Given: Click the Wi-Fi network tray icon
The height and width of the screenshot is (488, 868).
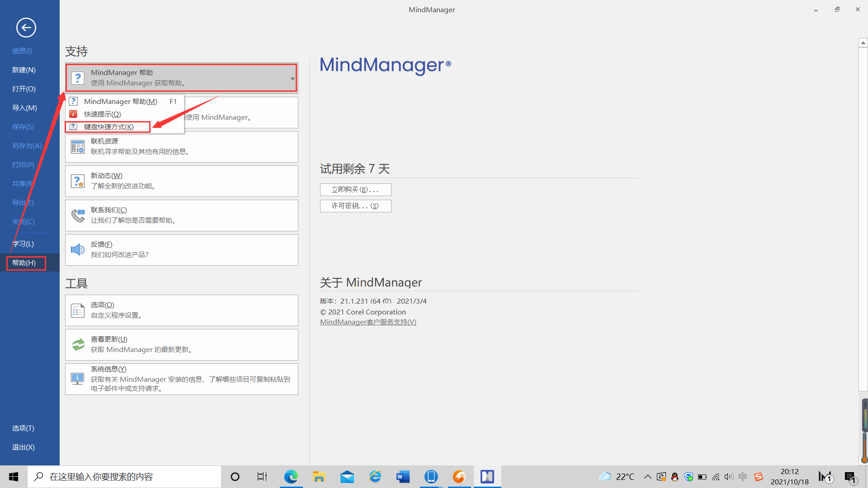Looking at the screenshot, I should (716, 477).
